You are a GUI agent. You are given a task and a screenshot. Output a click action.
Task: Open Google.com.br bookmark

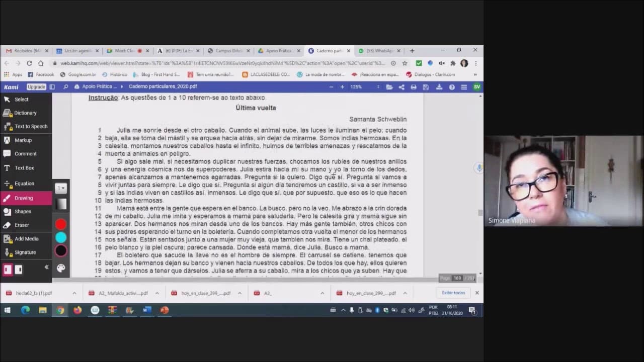(78, 74)
